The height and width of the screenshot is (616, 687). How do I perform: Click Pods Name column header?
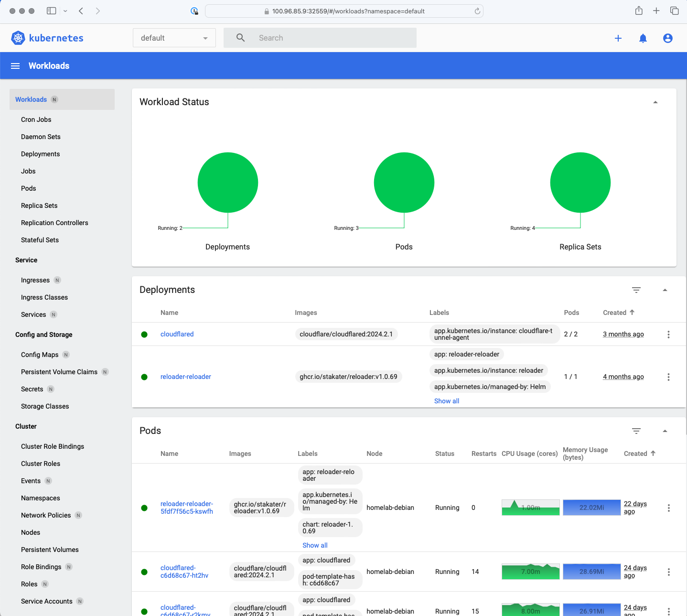coord(169,454)
